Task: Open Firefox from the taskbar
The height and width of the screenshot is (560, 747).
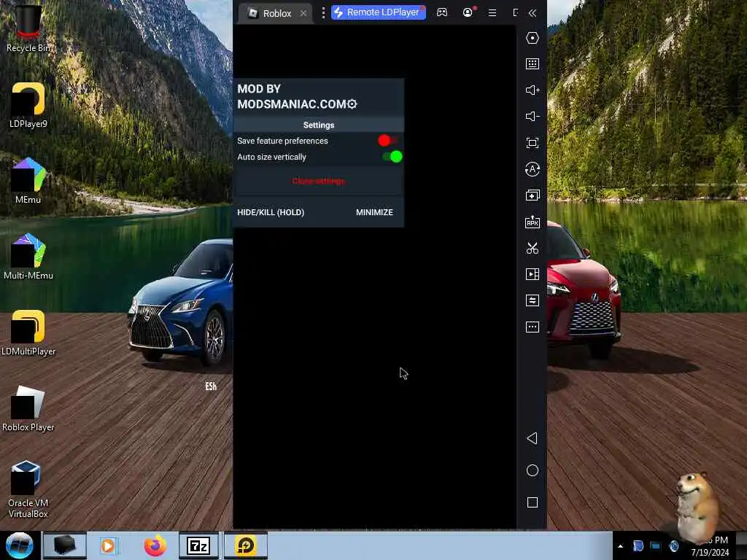Action: point(155,545)
